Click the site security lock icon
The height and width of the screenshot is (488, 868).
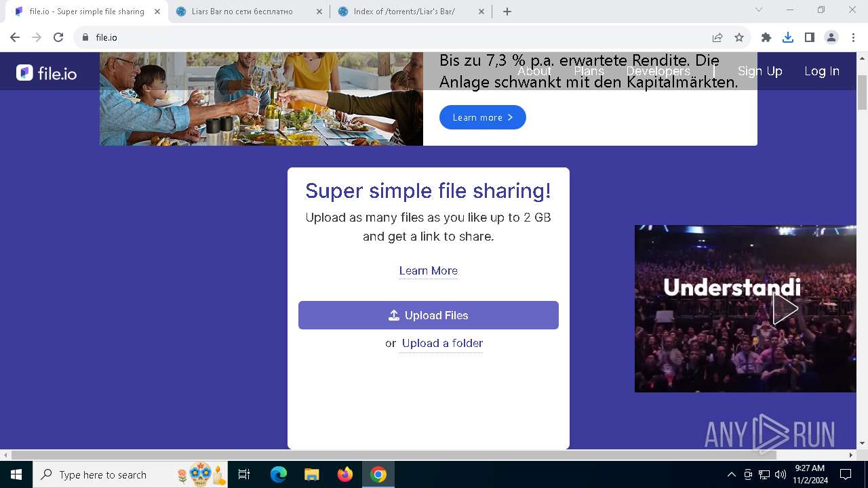tap(85, 37)
